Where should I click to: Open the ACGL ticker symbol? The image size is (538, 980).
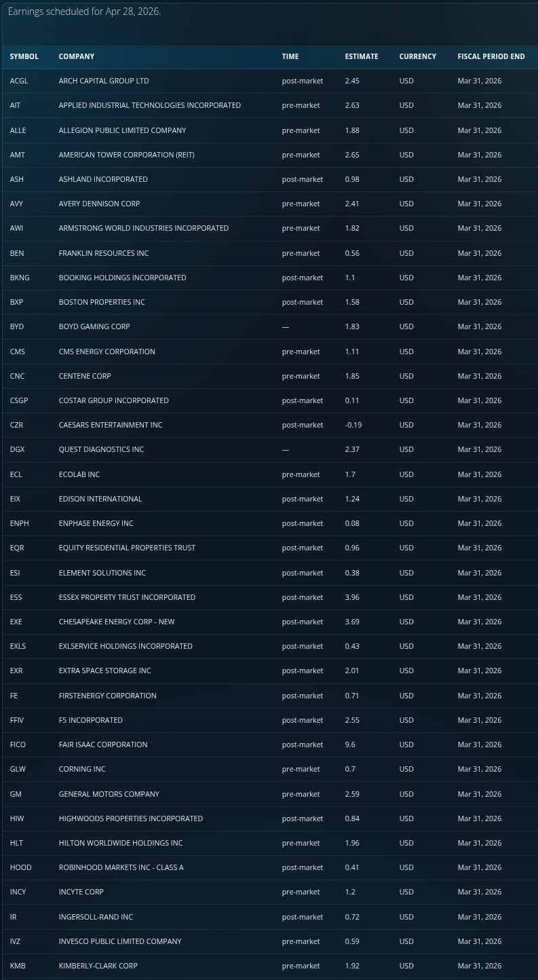19,81
